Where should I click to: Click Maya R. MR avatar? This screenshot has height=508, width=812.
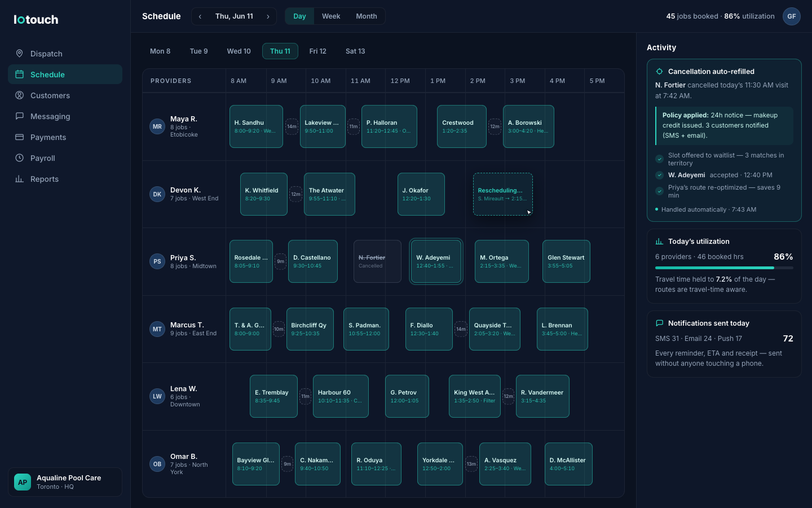click(157, 126)
